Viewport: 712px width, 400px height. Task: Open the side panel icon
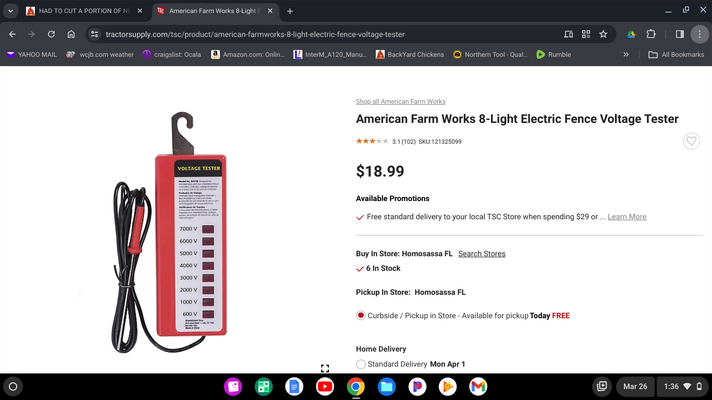click(679, 34)
